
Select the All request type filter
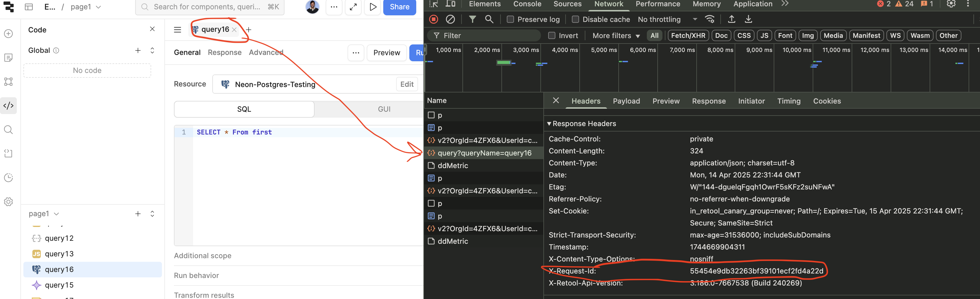654,35
